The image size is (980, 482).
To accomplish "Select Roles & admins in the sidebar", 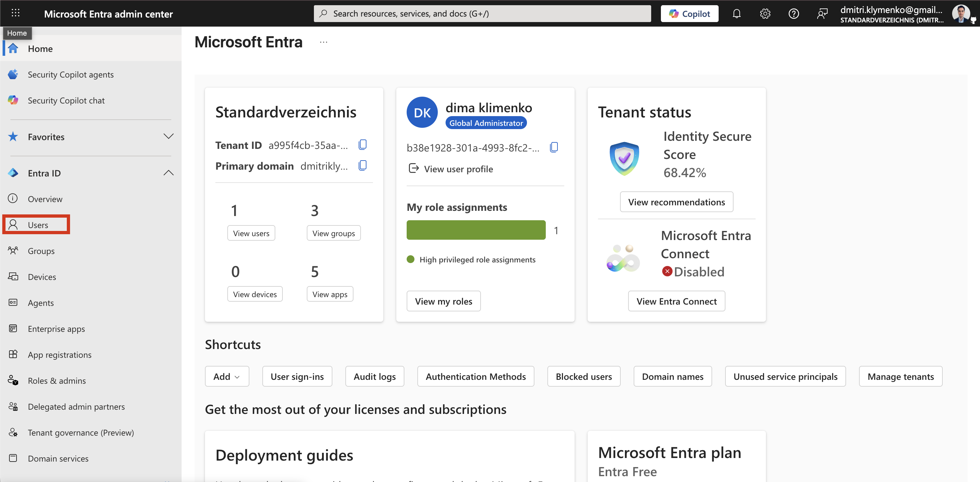I will pyautogui.click(x=57, y=381).
